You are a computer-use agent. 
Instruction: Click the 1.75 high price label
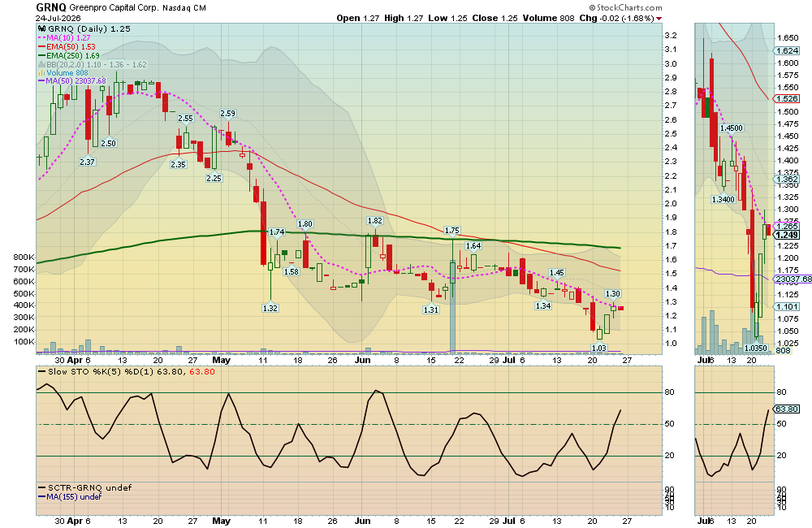(x=452, y=231)
